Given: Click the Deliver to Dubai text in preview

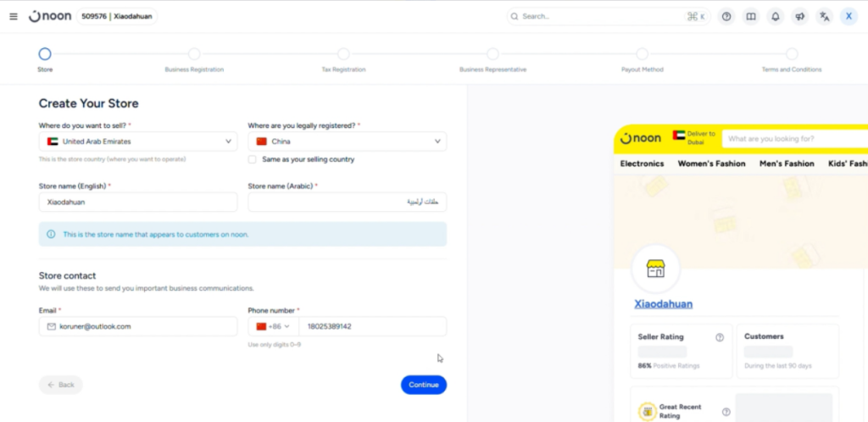Looking at the screenshot, I should [x=701, y=138].
